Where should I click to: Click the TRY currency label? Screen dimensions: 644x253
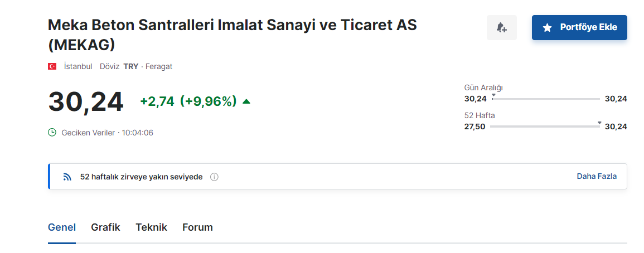(x=131, y=66)
